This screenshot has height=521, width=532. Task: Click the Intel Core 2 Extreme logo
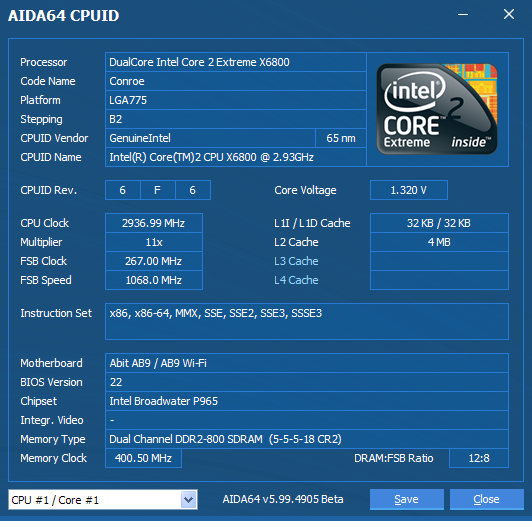(x=437, y=109)
